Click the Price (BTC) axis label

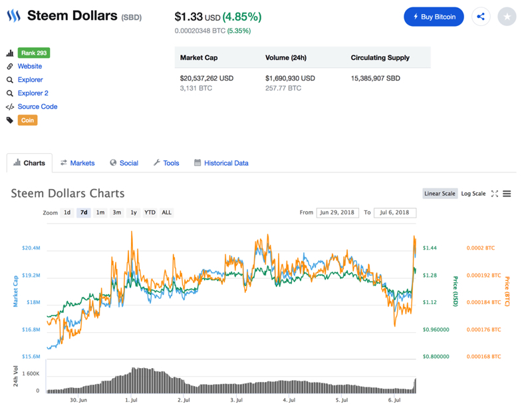pyautogui.click(x=507, y=292)
